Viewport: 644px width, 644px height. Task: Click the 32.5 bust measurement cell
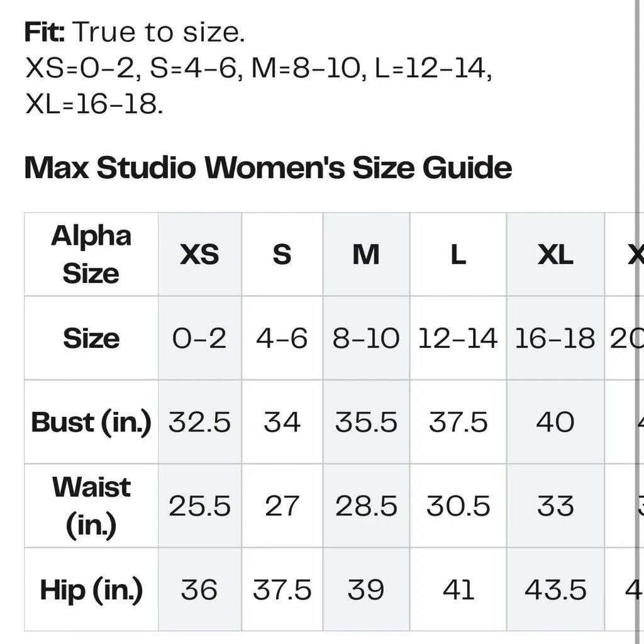(199, 422)
